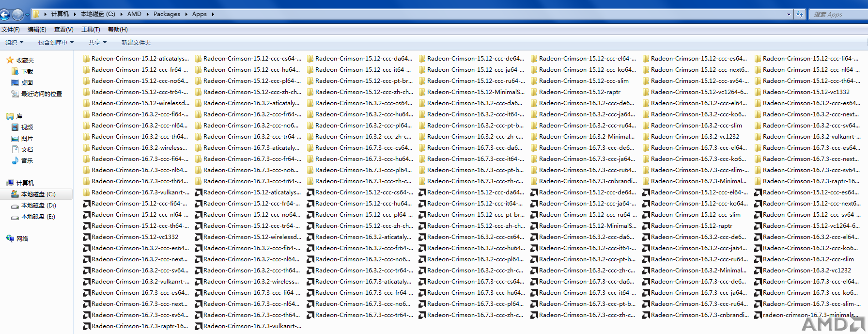Select AMD file name Radeon-Crimson-15.12-vc1264-6...

coord(811,226)
